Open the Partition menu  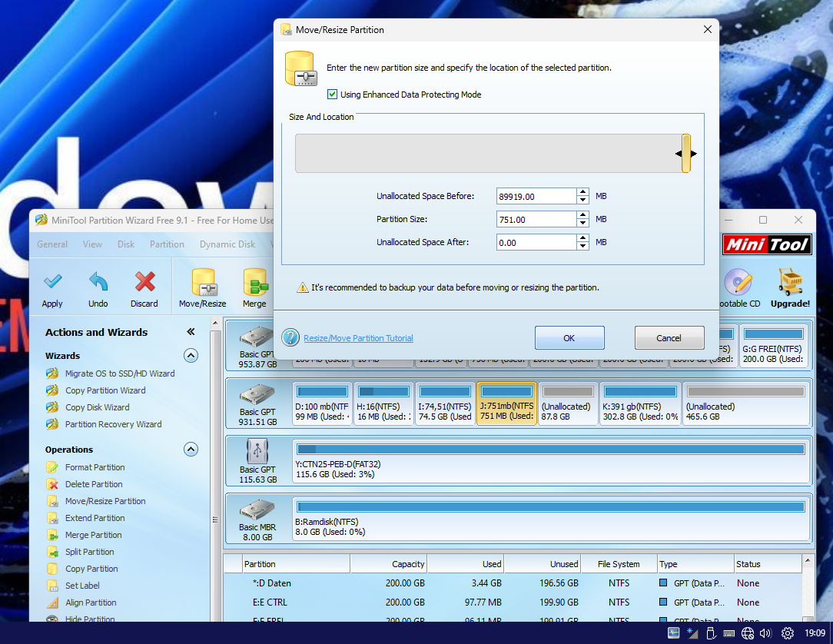tap(167, 244)
